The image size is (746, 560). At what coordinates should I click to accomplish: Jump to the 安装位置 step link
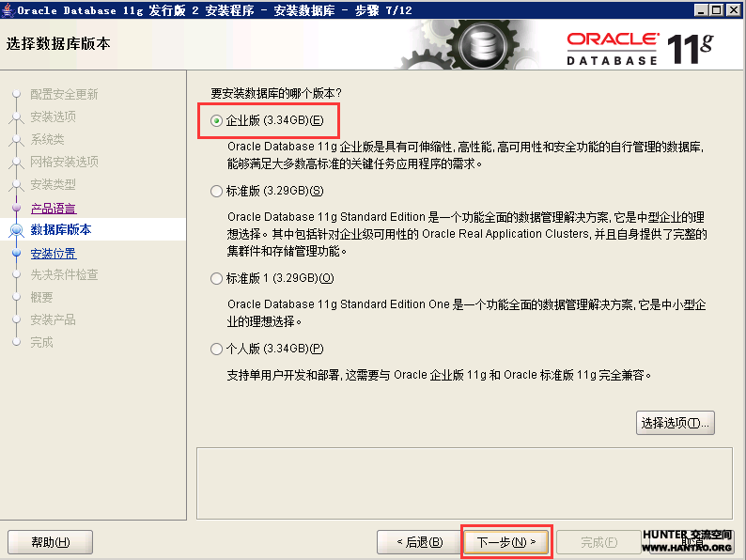[53, 254]
